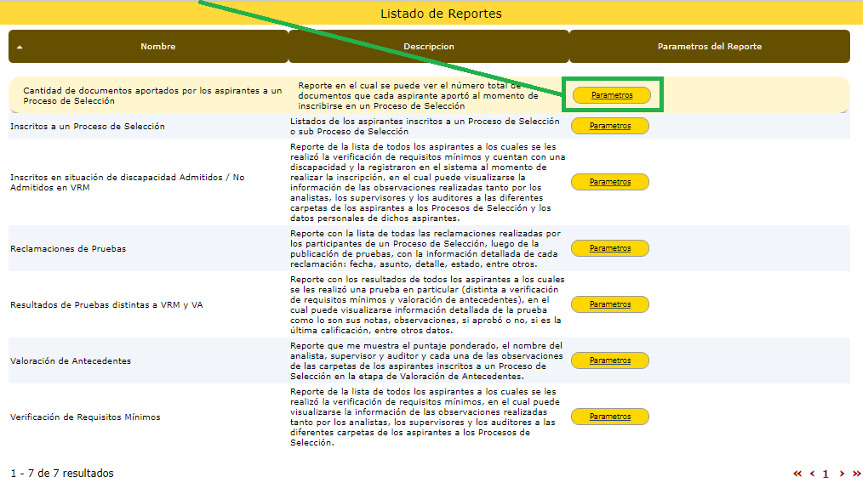Click the Parametros del Reporte column header
The image size is (868, 488).
[709, 47]
